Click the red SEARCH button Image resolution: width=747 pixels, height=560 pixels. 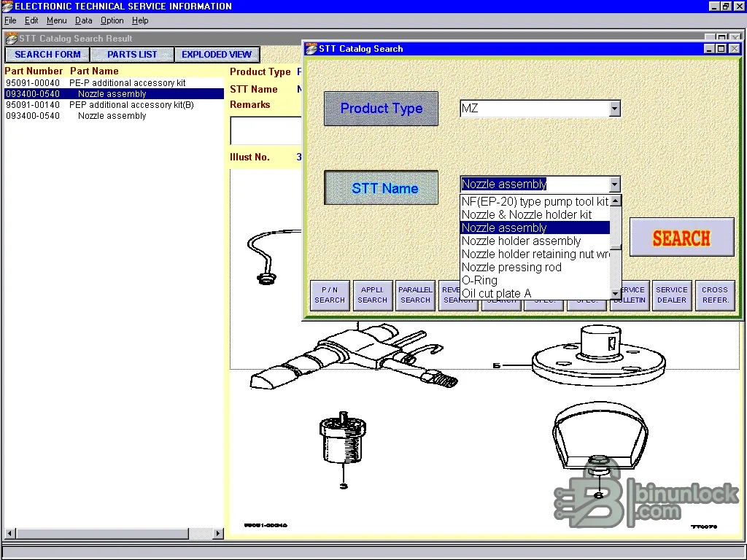click(x=682, y=238)
